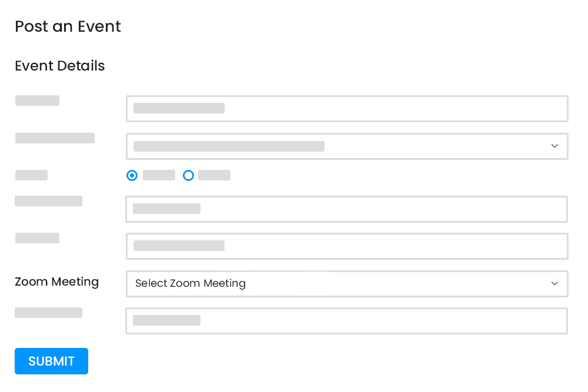Click the label directly above the "Zoom Meeting" label

point(37,238)
